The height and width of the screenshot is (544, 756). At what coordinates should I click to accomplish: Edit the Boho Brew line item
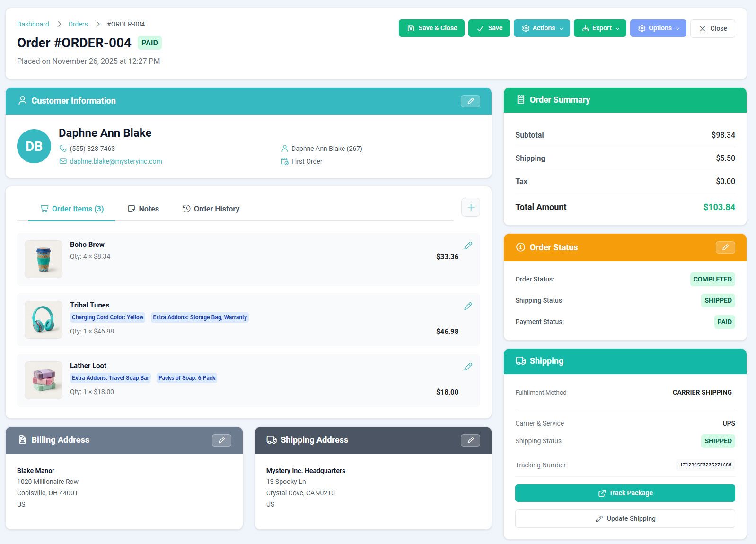click(468, 246)
